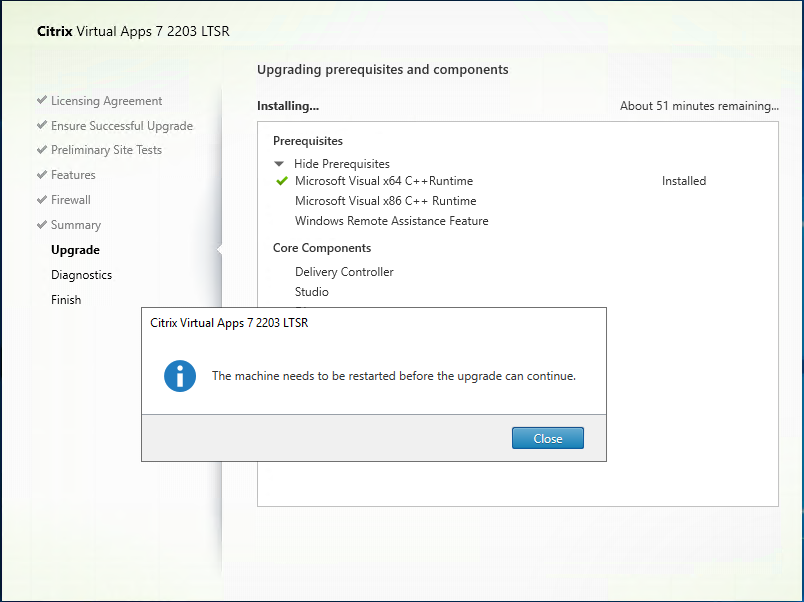Click checkmark next to Preliminary Site Tests
The height and width of the screenshot is (602, 804).
(42, 149)
